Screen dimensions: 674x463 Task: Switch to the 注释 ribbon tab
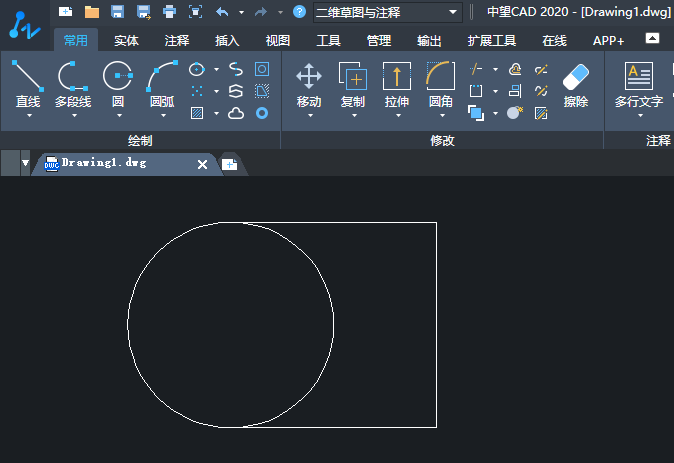177,41
